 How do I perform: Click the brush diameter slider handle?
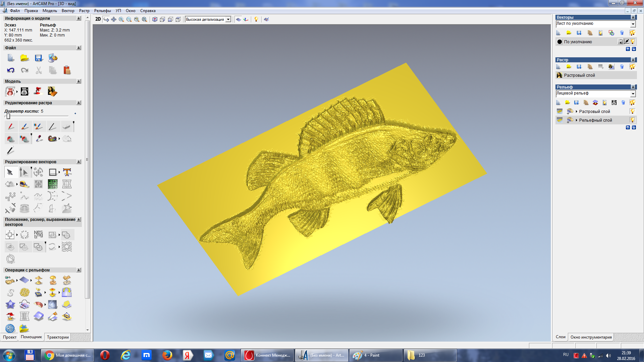pyautogui.click(x=8, y=116)
